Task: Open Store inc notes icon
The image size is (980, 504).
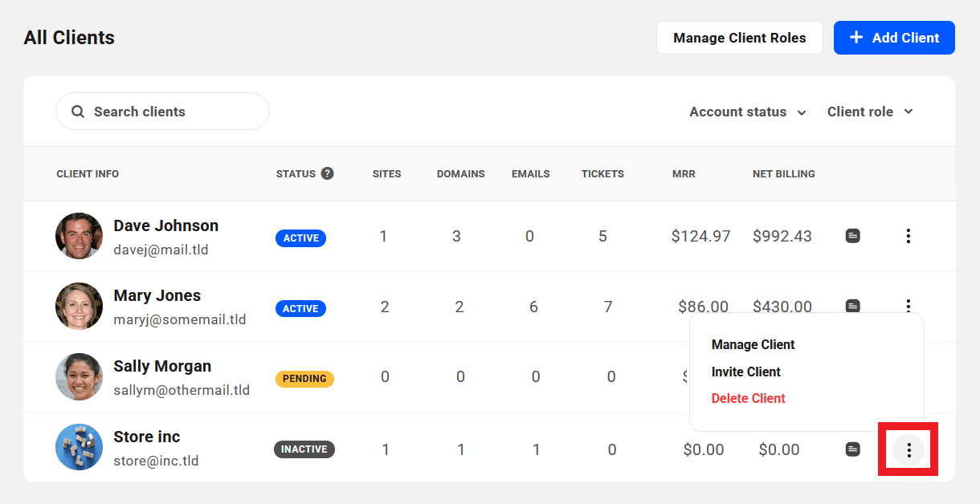Action: click(x=853, y=449)
